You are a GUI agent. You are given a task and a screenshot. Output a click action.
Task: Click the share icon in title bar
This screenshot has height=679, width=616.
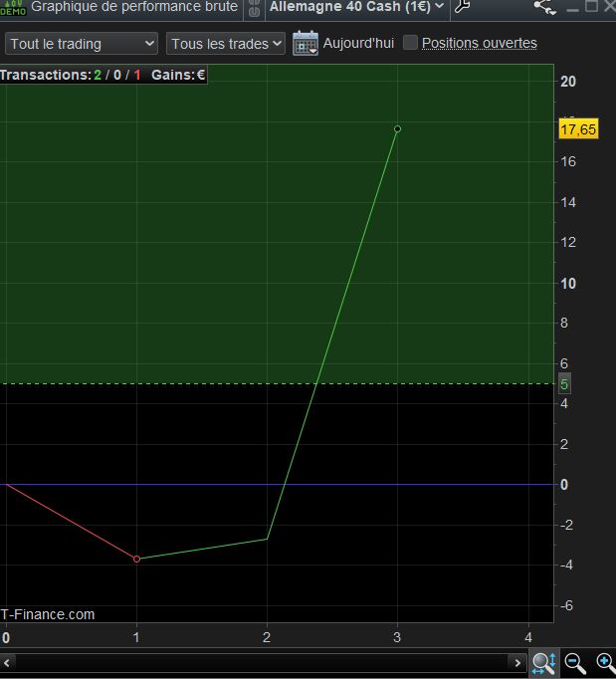tap(544, 7)
